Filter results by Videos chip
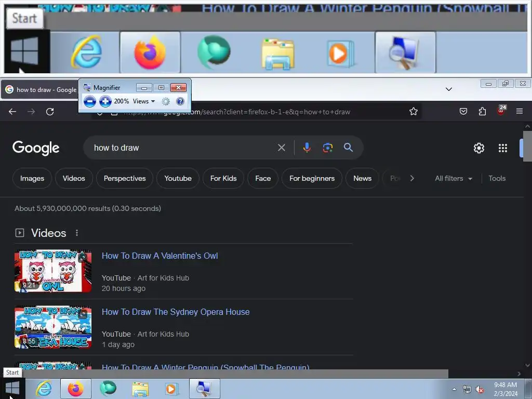 coord(74,178)
